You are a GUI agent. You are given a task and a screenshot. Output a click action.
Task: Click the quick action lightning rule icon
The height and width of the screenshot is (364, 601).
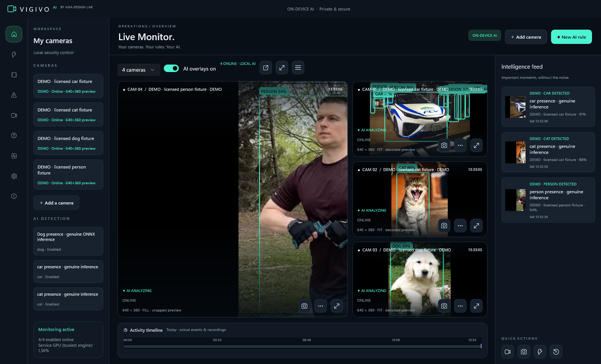coord(540,352)
